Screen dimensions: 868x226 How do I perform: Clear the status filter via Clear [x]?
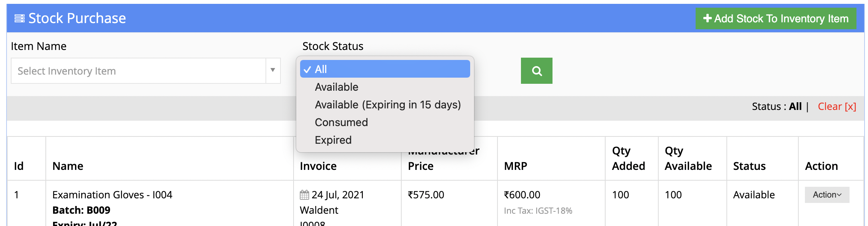click(837, 106)
